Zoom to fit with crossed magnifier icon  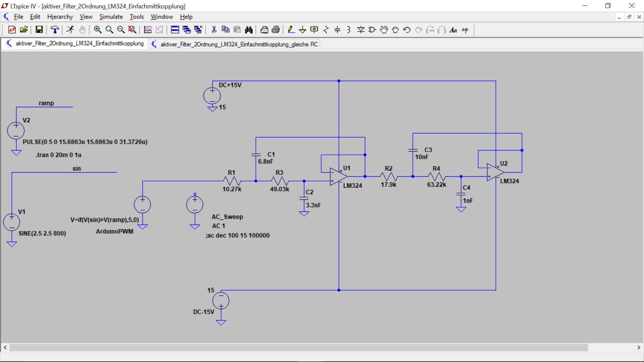[132, 30]
